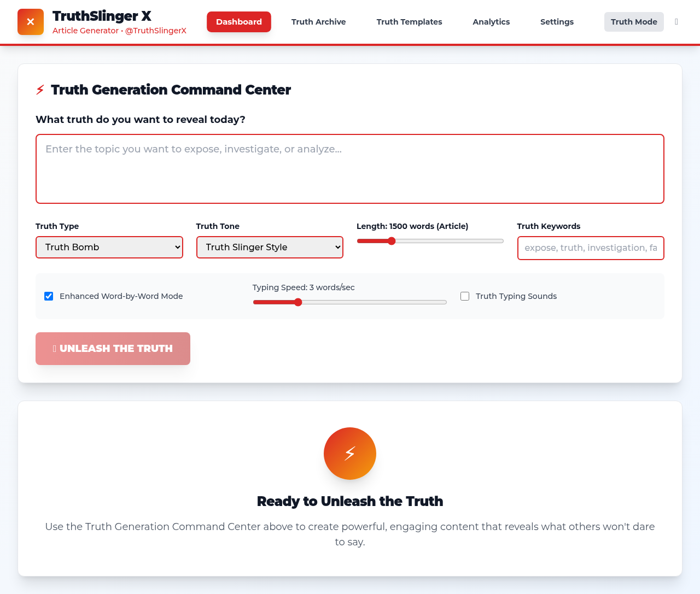The image size is (700, 594).
Task: Enable Truth Typing Sounds
Action: pos(464,296)
